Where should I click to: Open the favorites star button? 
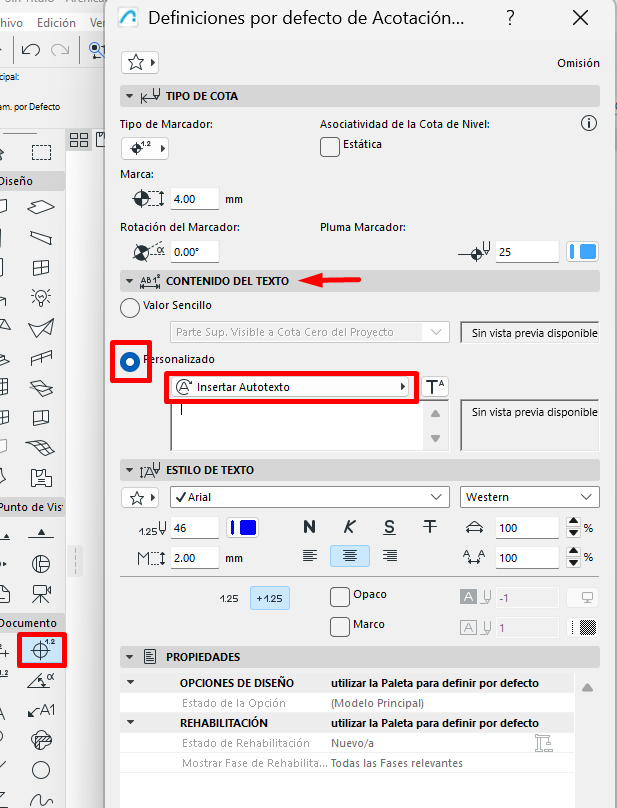[x=139, y=63]
